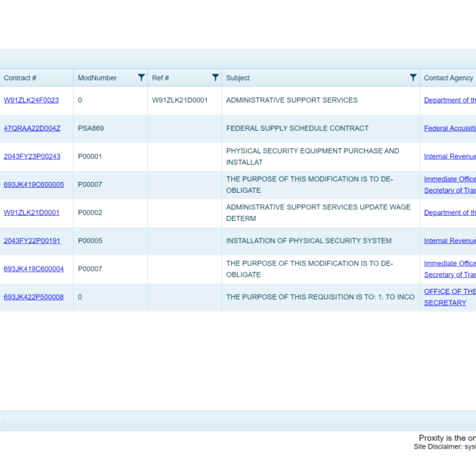The width and height of the screenshot is (476, 476).
Task: Open Internal Revenue link in 2043FY23P00243 row
Action: (450, 157)
